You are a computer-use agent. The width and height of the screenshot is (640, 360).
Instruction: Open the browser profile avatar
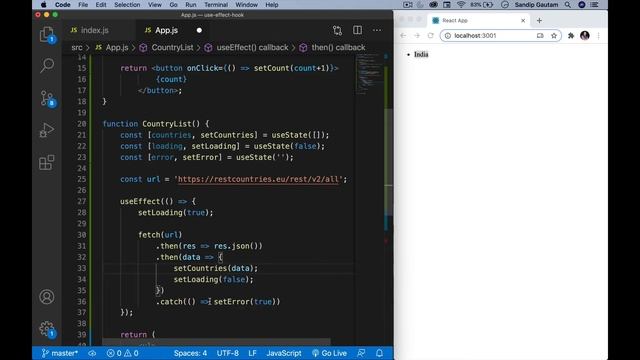pos(585,36)
